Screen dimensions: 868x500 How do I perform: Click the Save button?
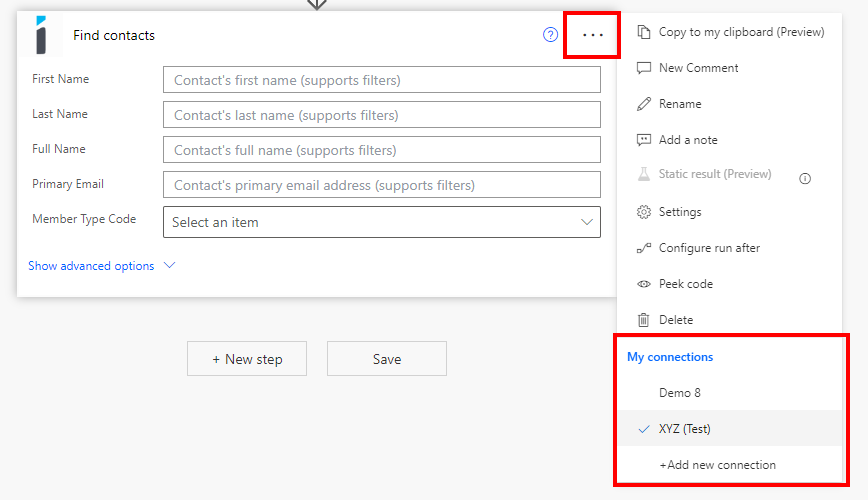[x=387, y=359]
